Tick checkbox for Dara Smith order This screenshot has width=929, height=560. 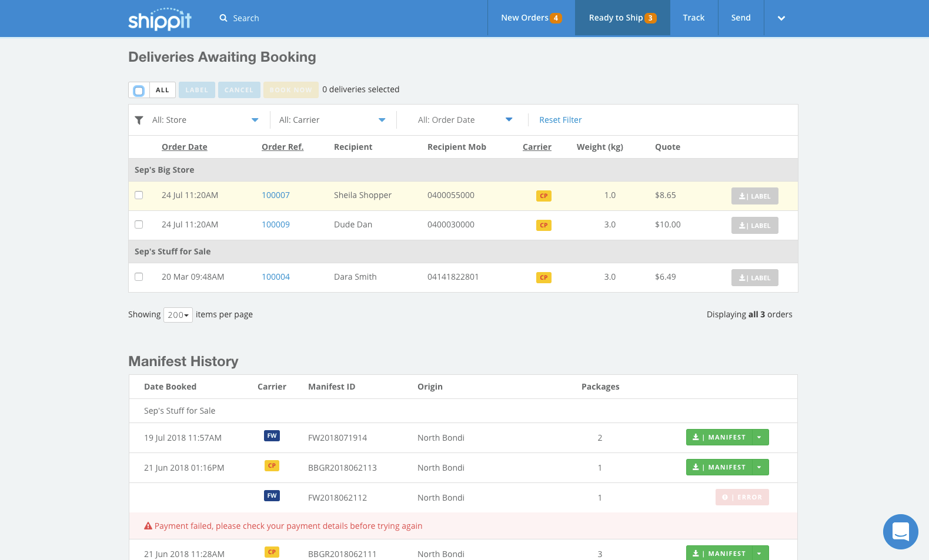pos(139,277)
